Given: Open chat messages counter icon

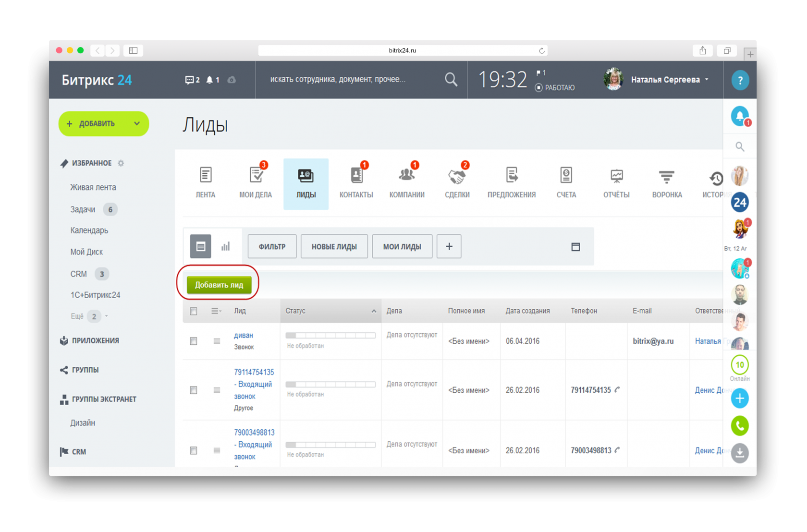Looking at the screenshot, I should 192,80.
